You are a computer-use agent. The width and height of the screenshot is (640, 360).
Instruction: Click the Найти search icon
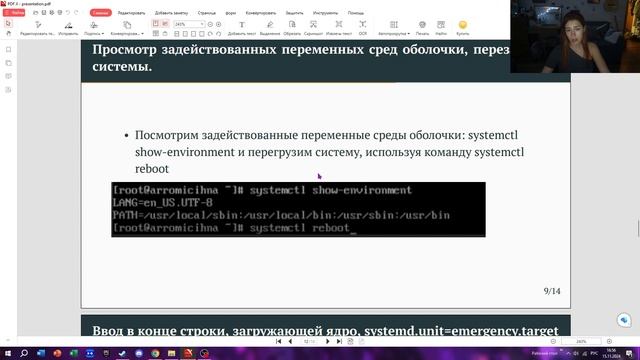(441, 28)
